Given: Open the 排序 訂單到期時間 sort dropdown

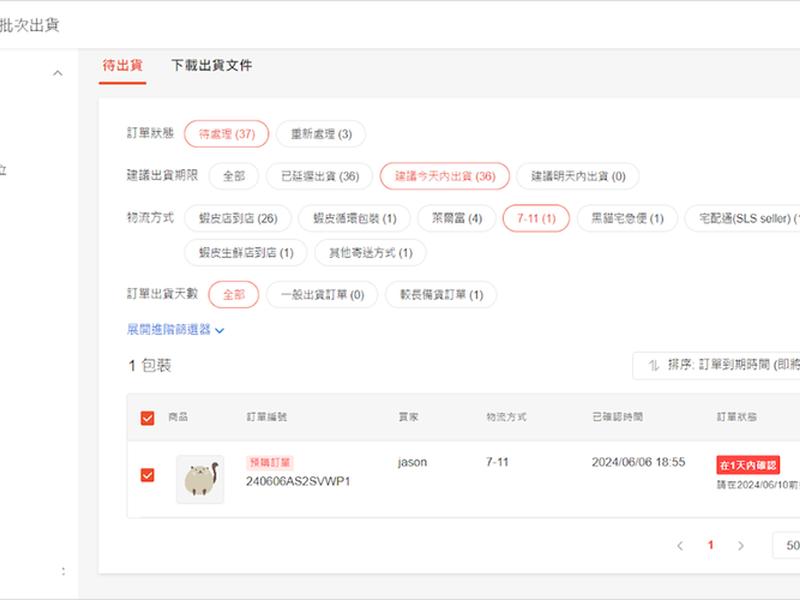Looking at the screenshot, I should (716, 365).
